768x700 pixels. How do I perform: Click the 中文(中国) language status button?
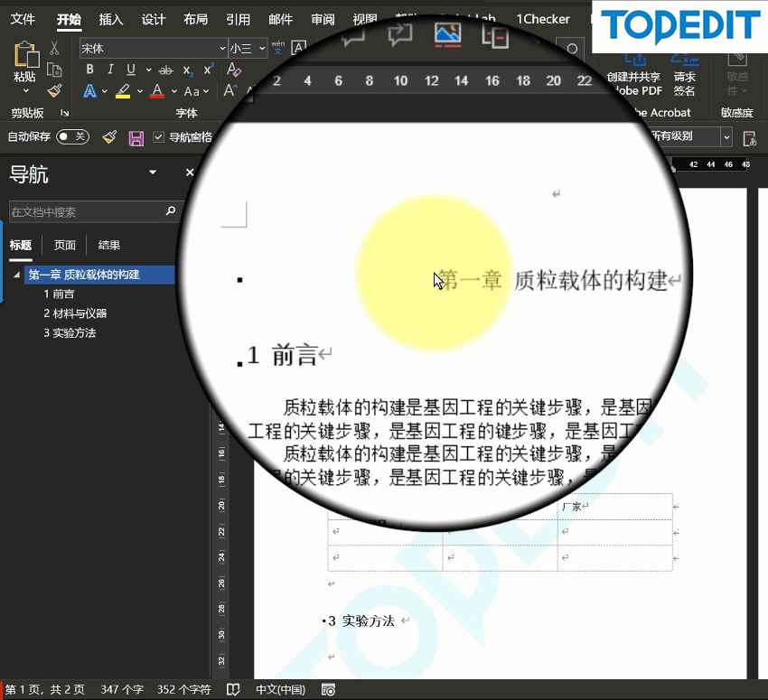(x=281, y=690)
